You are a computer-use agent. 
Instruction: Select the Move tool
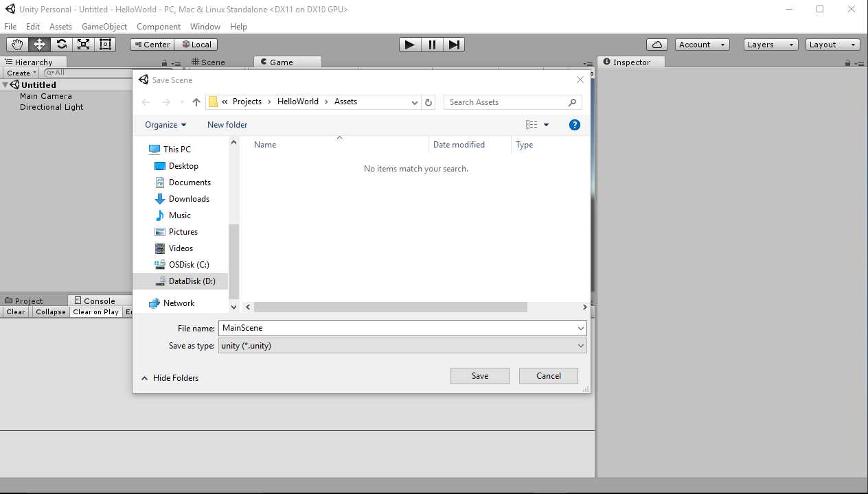coord(39,45)
